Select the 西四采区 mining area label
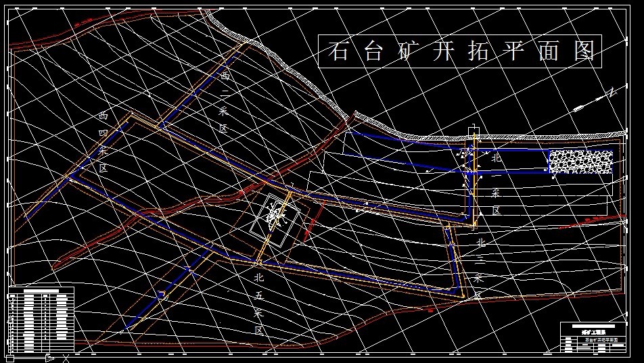 click(x=103, y=142)
